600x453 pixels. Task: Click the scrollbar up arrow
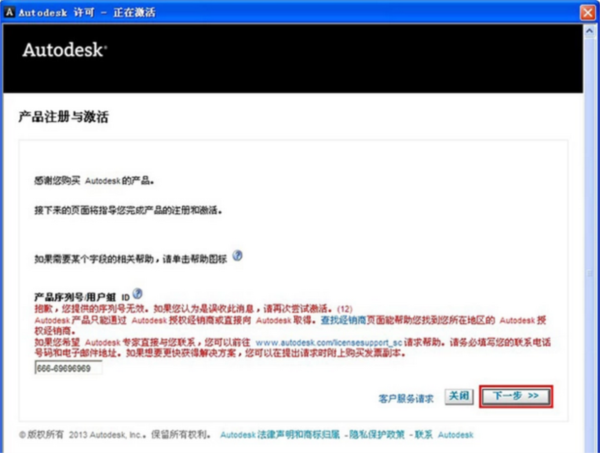(590, 31)
